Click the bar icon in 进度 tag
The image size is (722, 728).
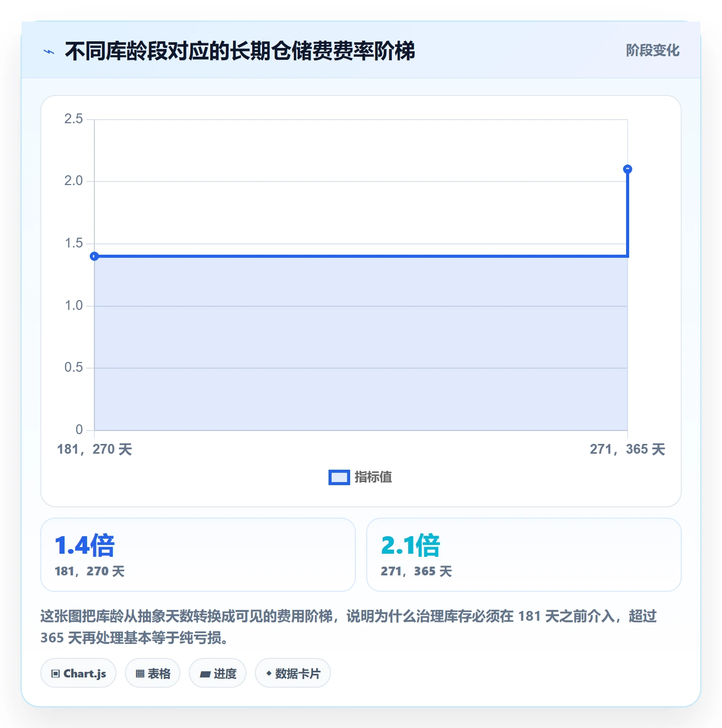tap(205, 674)
